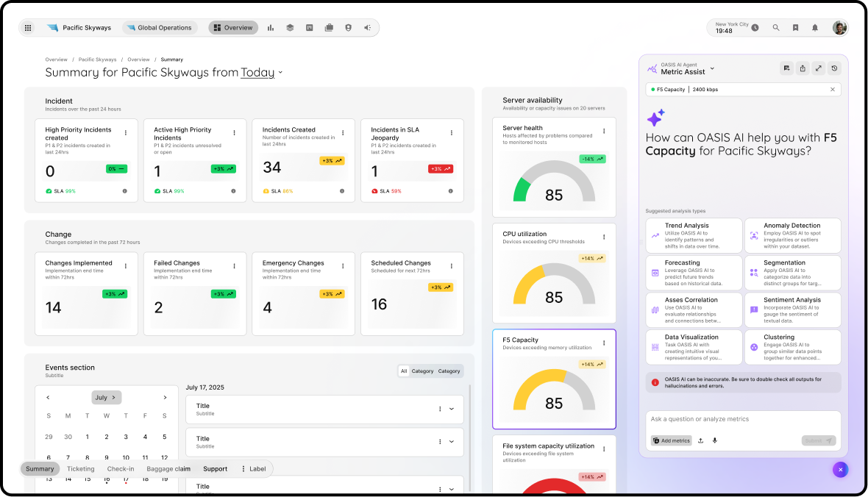Click info dot on Incidents Created card
Screen dimensions: 868x497
coord(342,191)
